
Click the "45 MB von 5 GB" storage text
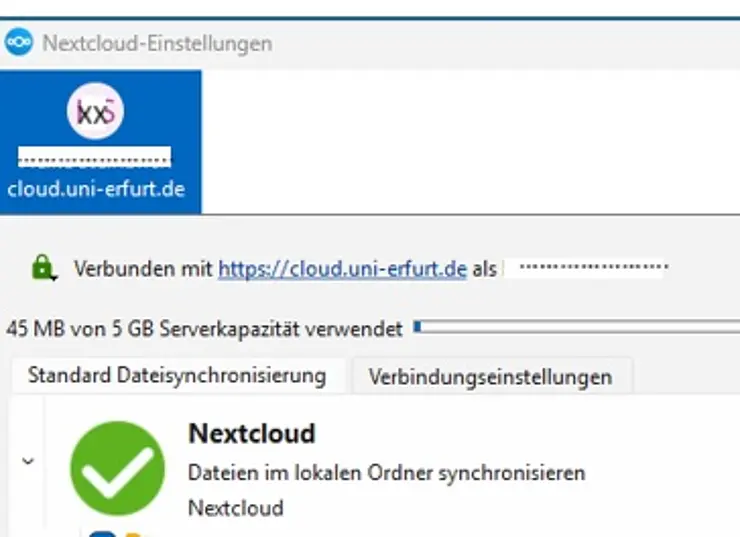click(204, 328)
